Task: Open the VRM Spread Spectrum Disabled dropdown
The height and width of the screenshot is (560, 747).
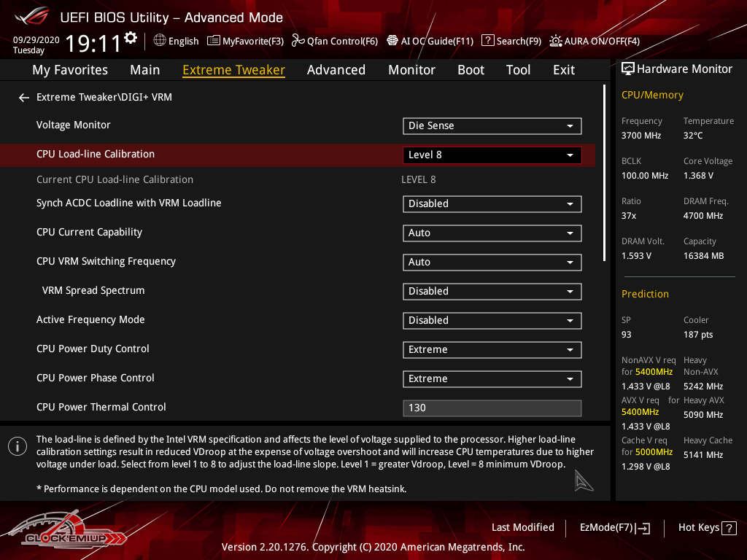Action: click(x=492, y=291)
